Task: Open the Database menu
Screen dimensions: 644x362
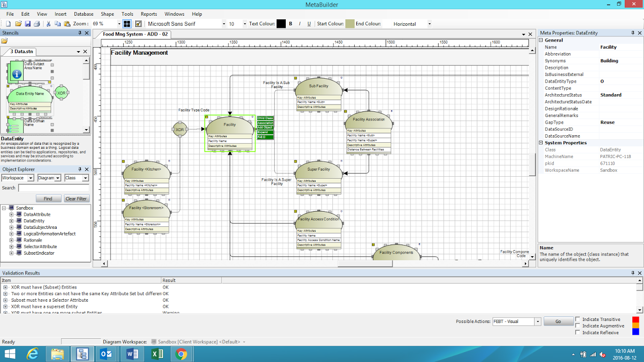Action: (84, 14)
